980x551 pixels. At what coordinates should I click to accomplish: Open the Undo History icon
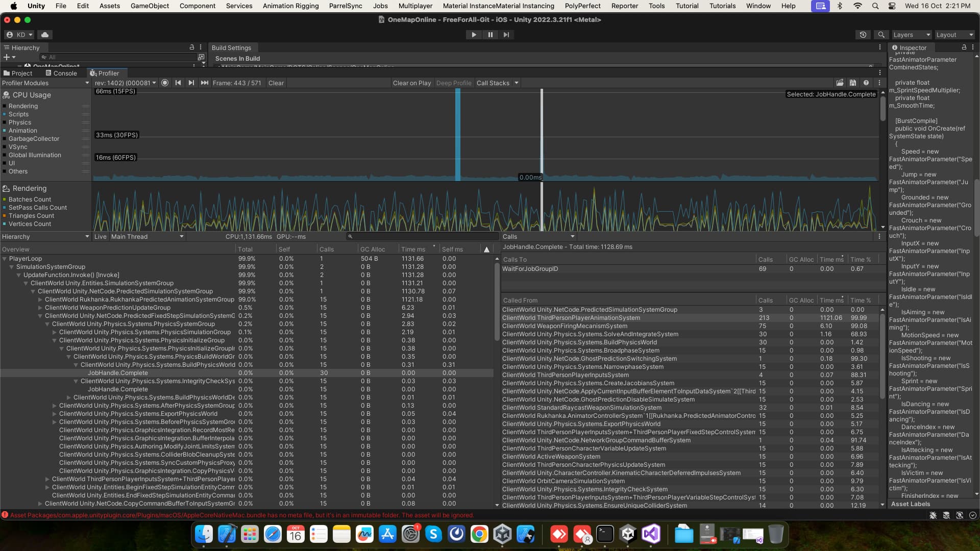[863, 35]
